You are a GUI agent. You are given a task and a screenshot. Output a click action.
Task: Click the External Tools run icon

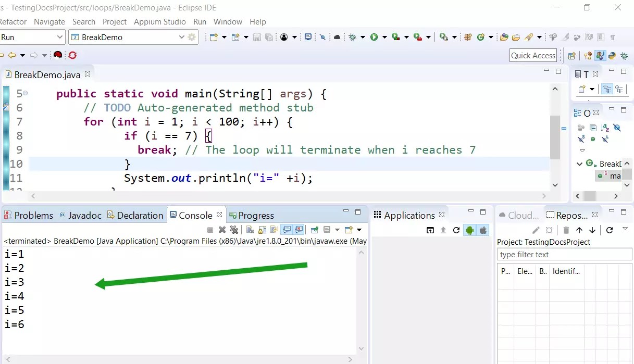pos(418,37)
